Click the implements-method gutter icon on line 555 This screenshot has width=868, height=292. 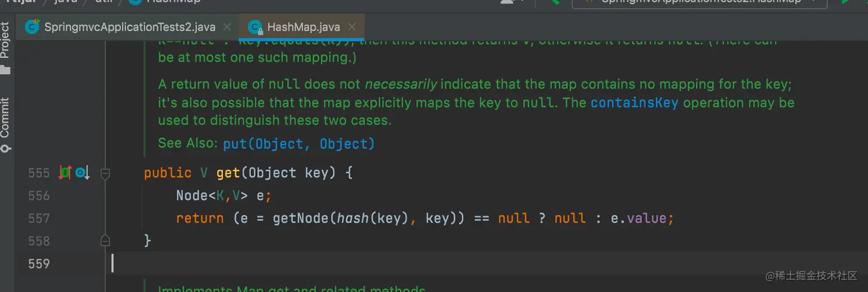coord(65,173)
